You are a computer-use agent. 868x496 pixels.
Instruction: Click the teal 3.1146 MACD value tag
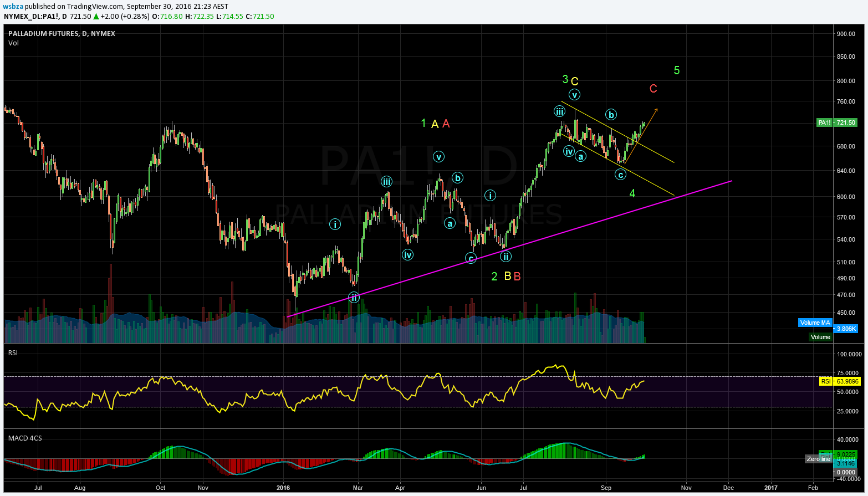[x=846, y=463]
